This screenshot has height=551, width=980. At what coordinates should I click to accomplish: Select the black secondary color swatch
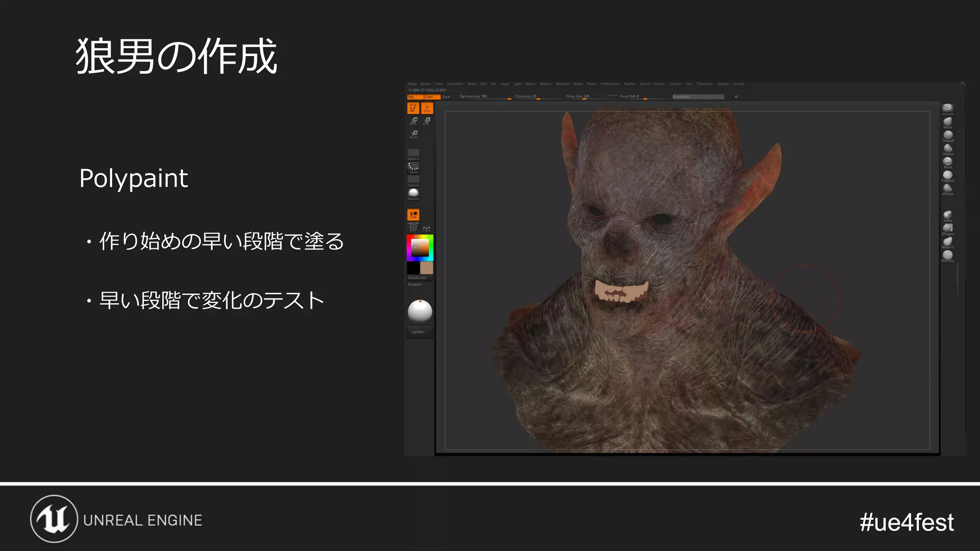click(x=413, y=268)
